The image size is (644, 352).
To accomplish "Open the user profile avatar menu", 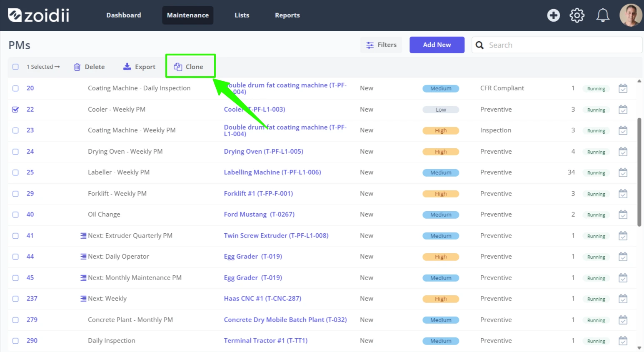I will point(631,15).
